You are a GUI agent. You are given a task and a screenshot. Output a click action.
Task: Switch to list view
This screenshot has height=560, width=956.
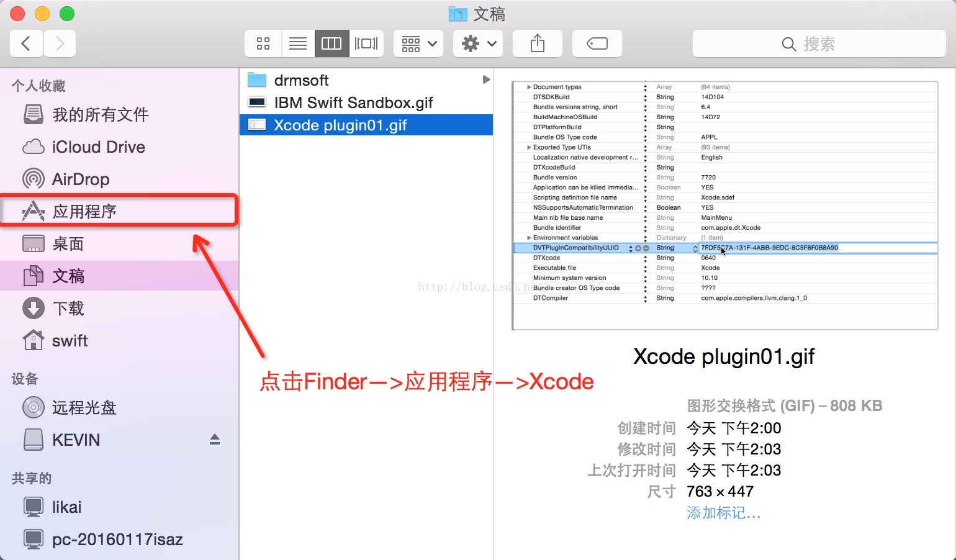(x=298, y=43)
